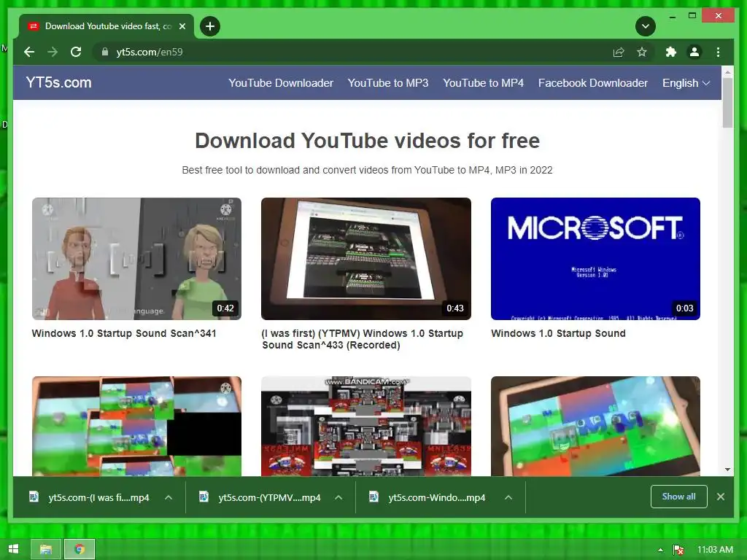
Task: Select the Chrome taskbar icon
Action: pyautogui.click(x=80, y=550)
